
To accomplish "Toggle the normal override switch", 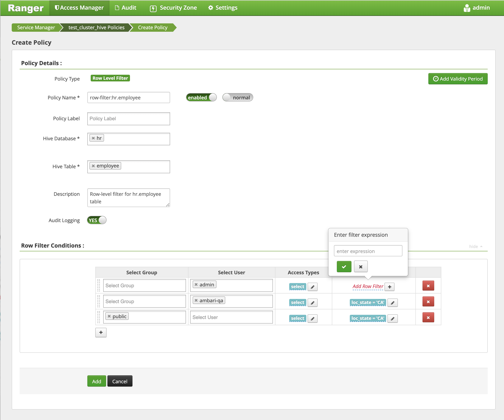I will tap(237, 97).
